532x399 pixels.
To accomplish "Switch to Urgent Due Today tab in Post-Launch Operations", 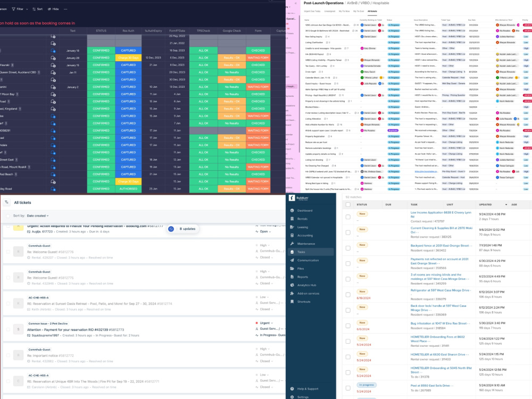I will point(312,11).
